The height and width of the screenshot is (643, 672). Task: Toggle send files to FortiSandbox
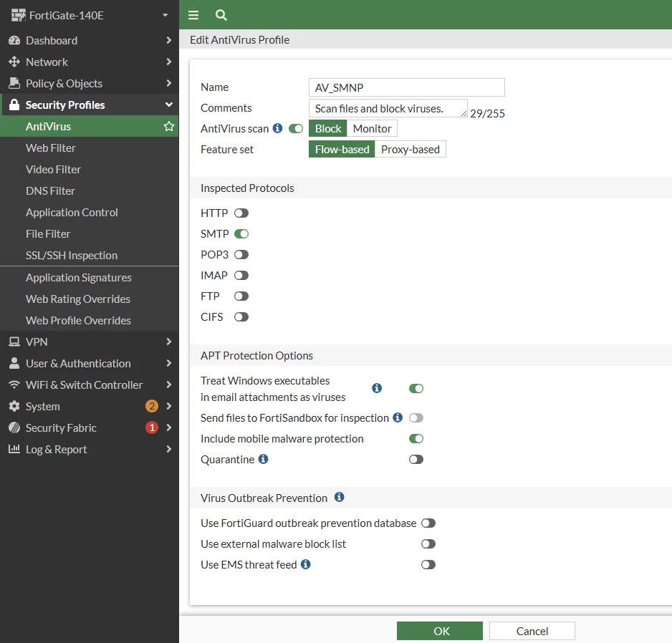416,418
